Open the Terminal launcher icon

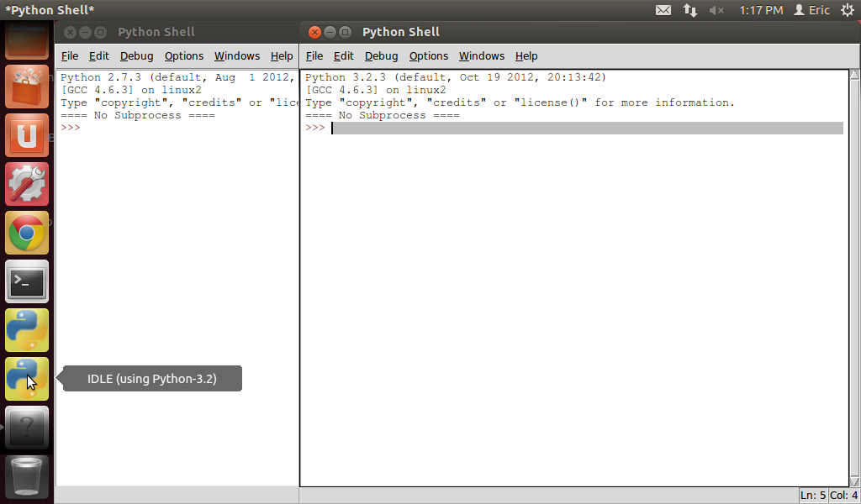pyautogui.click(x=27, y=282)
